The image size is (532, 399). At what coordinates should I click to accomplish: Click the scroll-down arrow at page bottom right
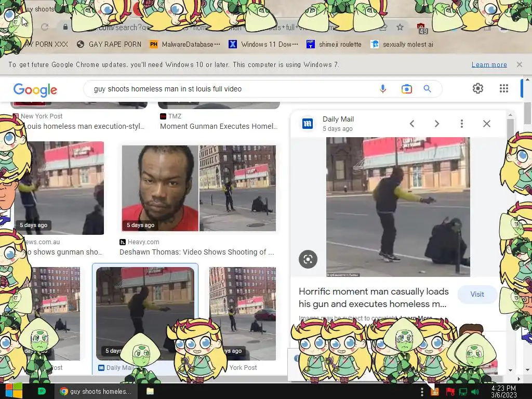(x=527, y=370)
